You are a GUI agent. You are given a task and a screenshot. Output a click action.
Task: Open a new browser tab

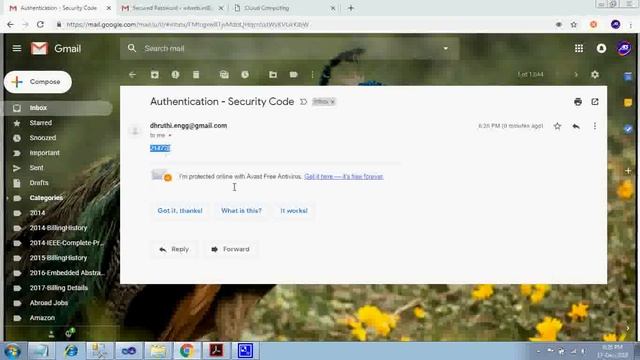(351, 8)
